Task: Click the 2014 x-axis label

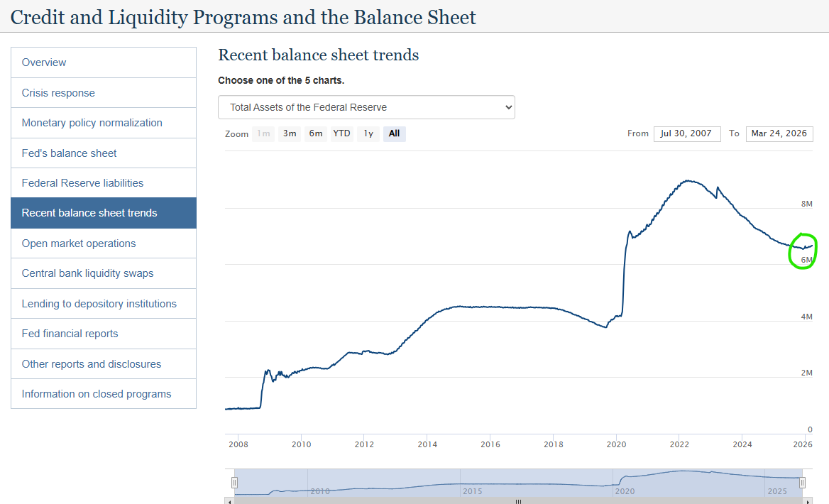Action: pos(427,445)
